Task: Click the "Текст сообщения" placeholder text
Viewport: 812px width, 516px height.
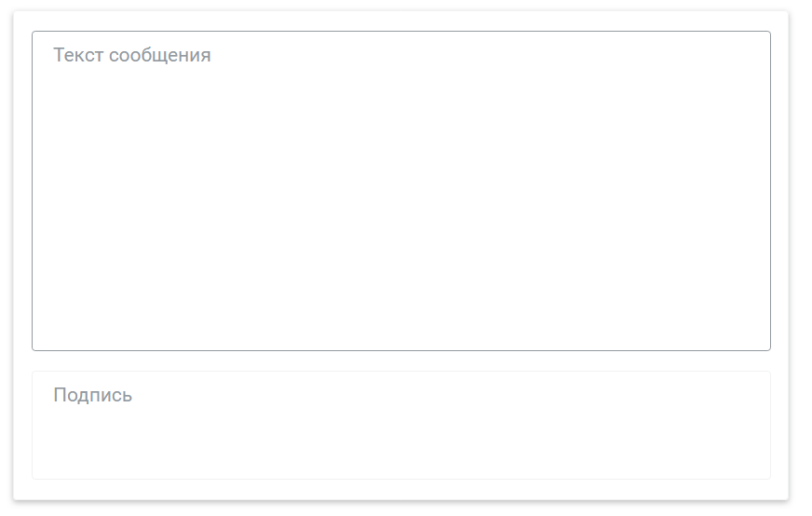Action: coord(132,55)
